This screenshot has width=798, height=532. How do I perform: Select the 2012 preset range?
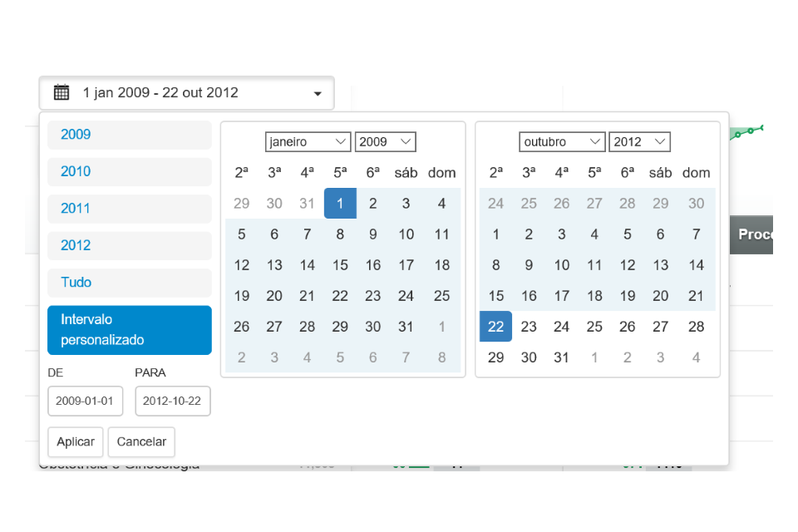click(130, 246)
